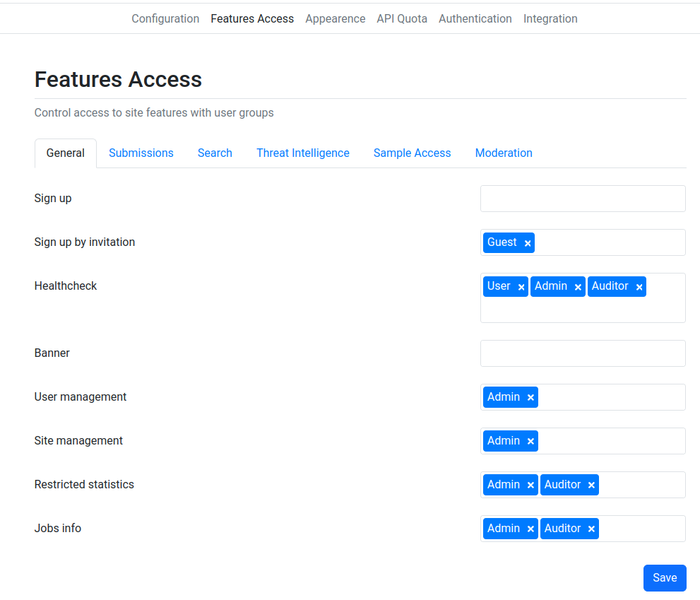Image resolution: width=700 pixels, height=600 pixels.
Task: Remove Admin tag from Healthcheck field
Action: click(x=578, y=287)
